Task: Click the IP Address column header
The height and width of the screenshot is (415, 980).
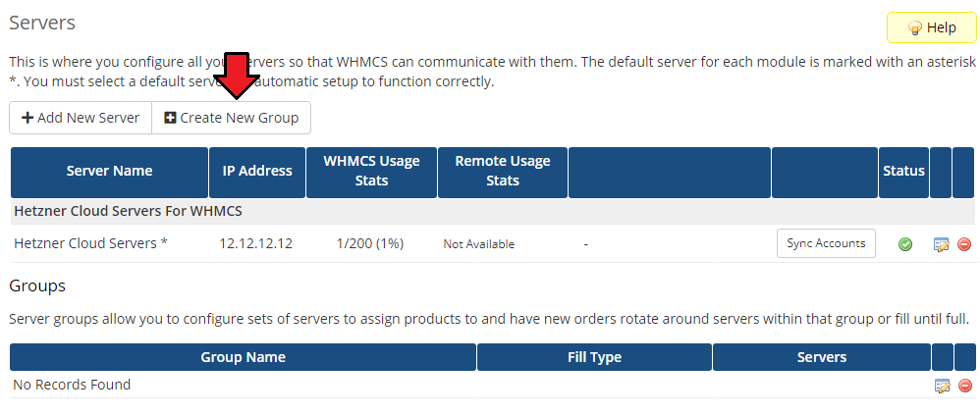Action: (x=257, y=173)
